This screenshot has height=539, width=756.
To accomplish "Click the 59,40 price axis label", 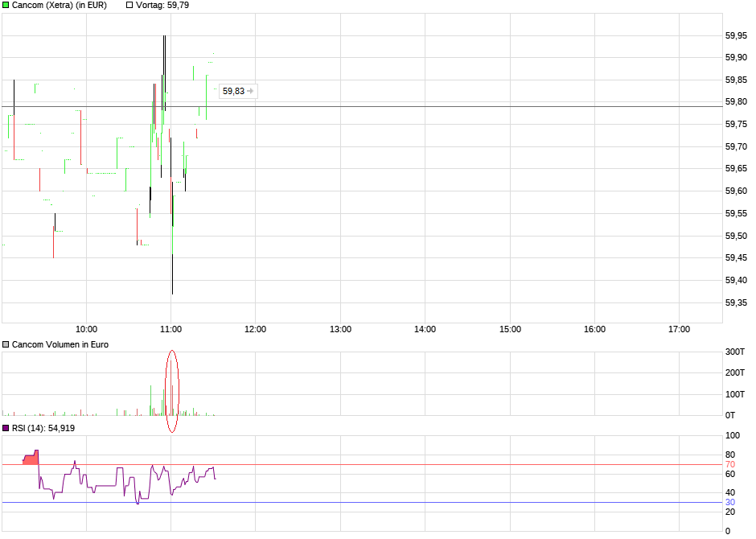I will (736, 281).
